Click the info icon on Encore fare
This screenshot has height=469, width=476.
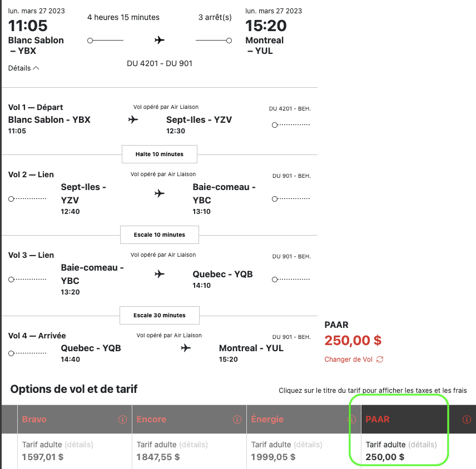tap(237, 420)
